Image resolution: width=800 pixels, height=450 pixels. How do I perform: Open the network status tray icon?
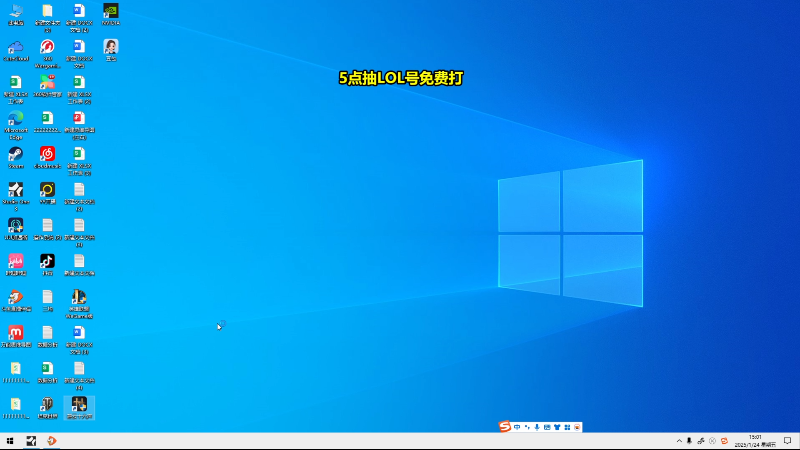tap(701, 441)
